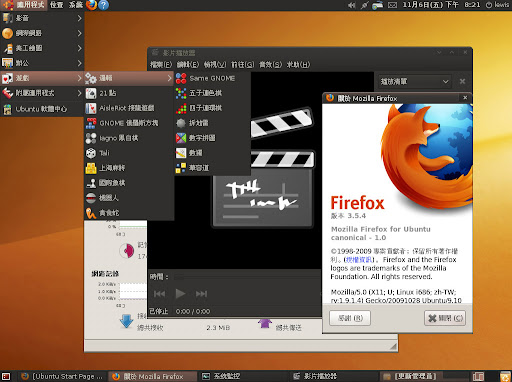The height and width of the screenshot is (382, 512).
Task: Switch to the System Monitor (系統監控) taskbar entry
Action: pos(243,376)
